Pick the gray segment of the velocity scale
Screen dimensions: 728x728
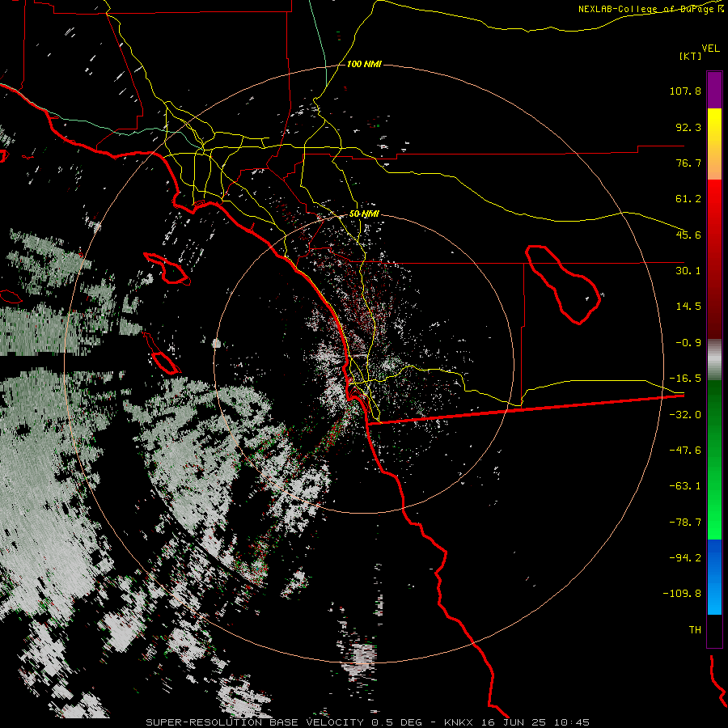714,360
